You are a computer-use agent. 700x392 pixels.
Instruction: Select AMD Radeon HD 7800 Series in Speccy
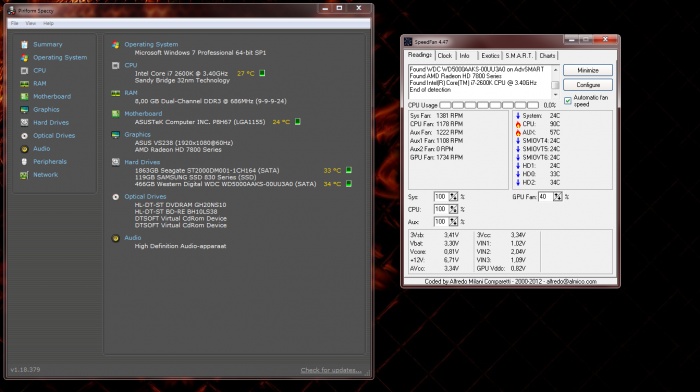[178, 150]
